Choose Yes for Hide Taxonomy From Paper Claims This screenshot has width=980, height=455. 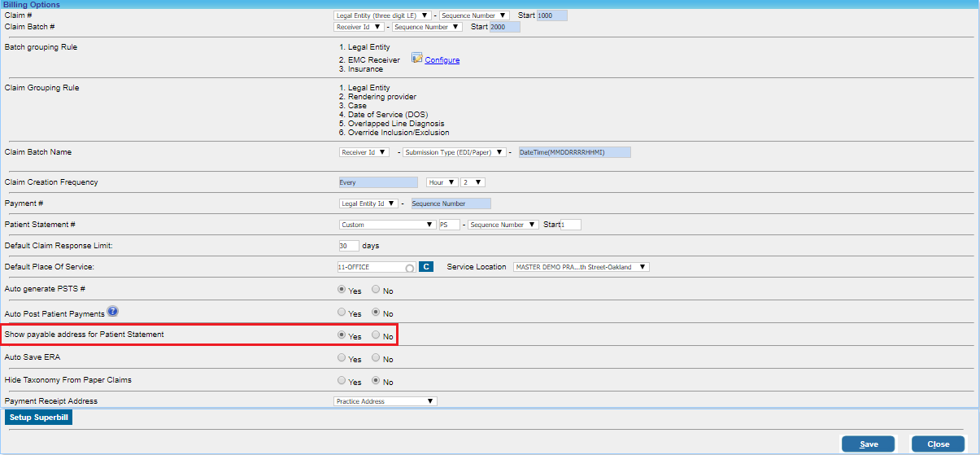[342, 380]
